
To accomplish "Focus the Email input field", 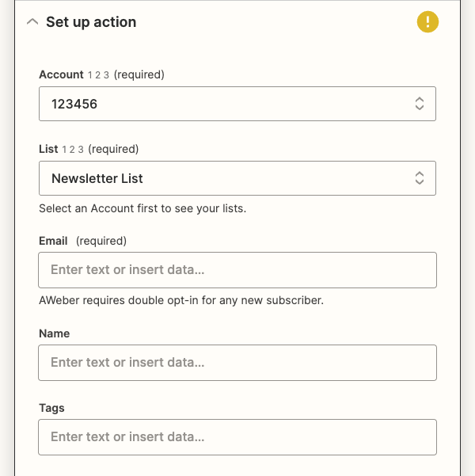I will (237, 270).
